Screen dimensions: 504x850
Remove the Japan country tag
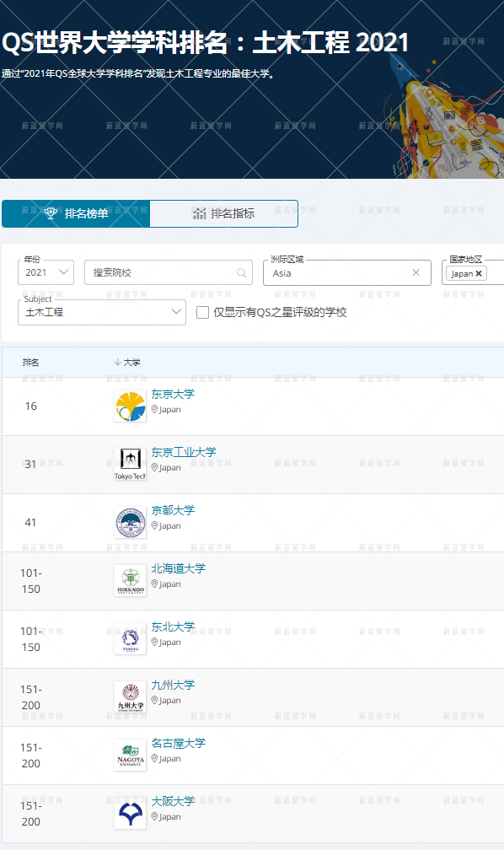pos(479,274)
